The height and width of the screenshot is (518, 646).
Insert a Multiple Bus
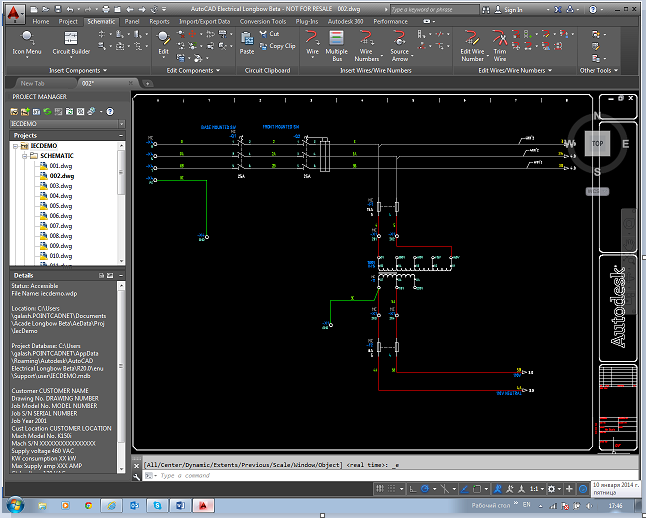(337, 46)
